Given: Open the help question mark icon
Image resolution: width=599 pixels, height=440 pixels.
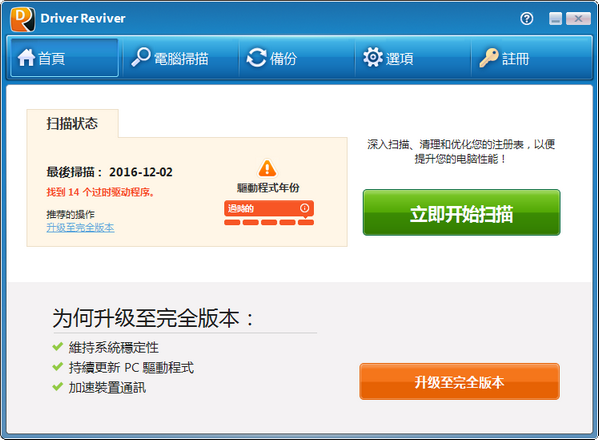Looking at the screenshot, I should [x=526, y=18].
